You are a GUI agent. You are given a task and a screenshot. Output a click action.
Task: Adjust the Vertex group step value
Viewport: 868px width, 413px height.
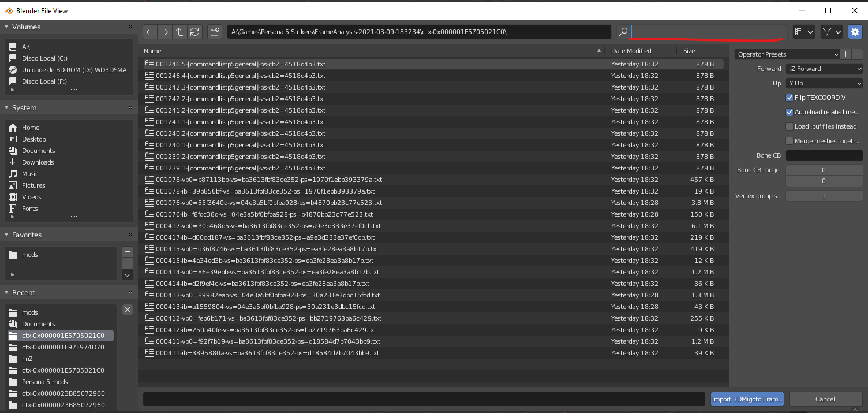[824, 196]
